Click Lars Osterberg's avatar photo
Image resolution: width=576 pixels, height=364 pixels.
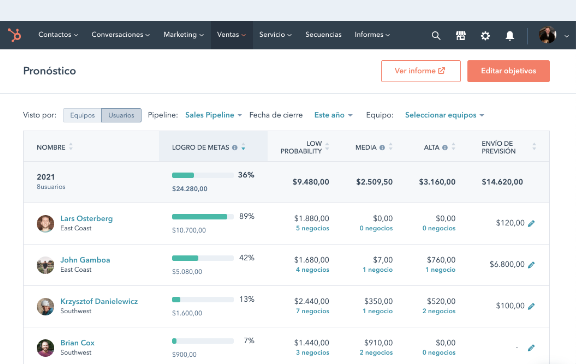46,223
